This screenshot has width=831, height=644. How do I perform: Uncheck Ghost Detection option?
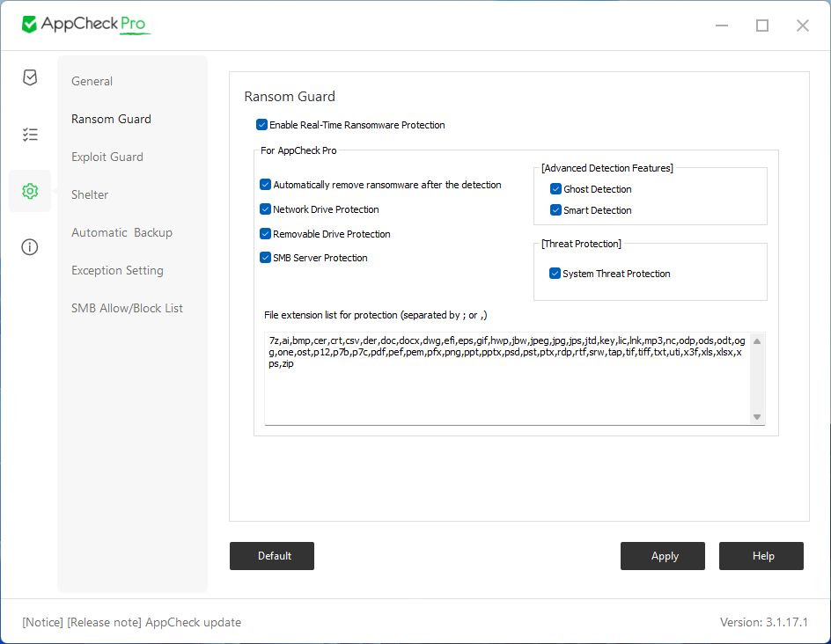(x=555, y=189)
